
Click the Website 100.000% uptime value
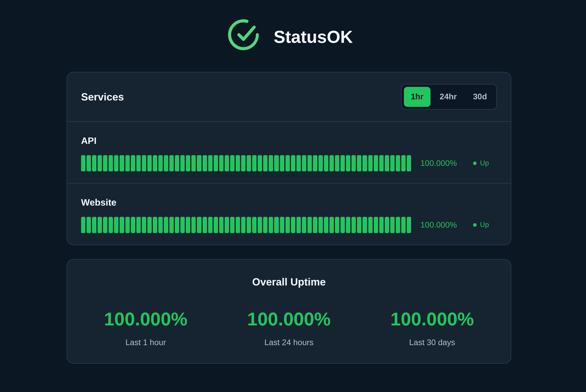coord(438,225)
